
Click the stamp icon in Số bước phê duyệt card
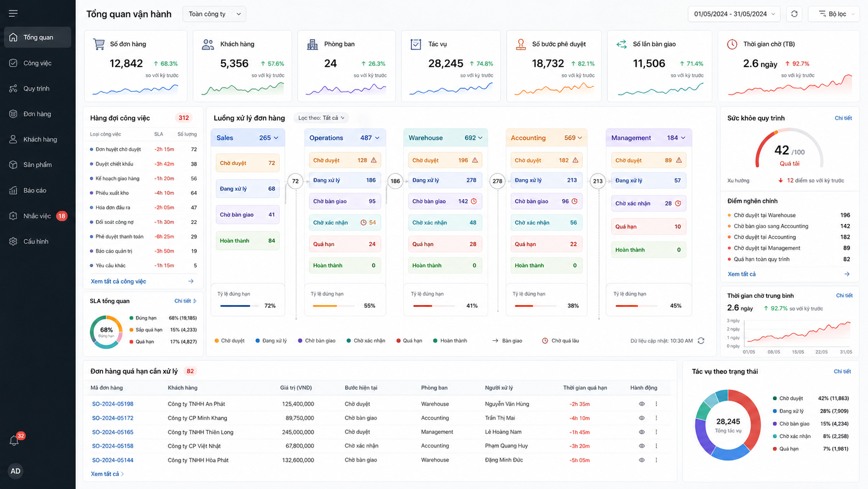[x=521, y=44]
